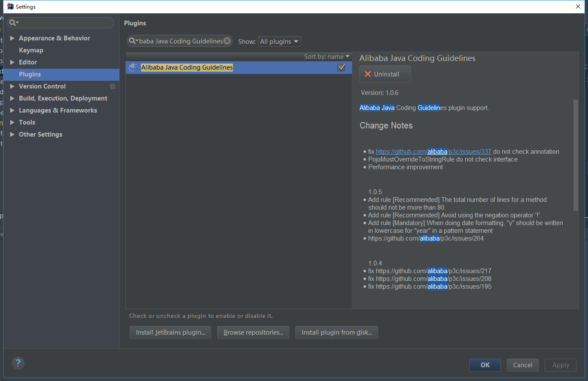Click the 1.0.4 version heading
588x381 pixels.
pos(375,263)
